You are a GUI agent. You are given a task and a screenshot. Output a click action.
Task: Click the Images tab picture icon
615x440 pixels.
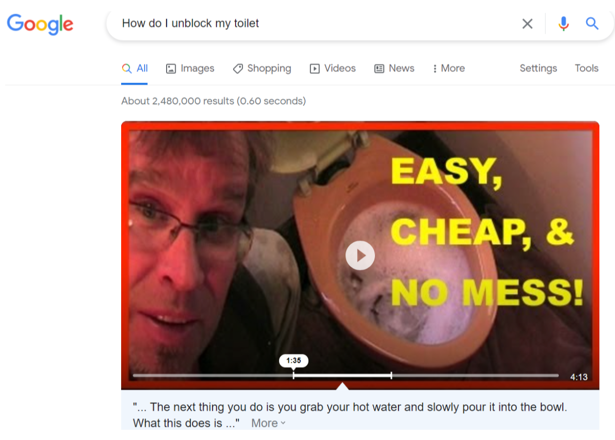point(171,69)
